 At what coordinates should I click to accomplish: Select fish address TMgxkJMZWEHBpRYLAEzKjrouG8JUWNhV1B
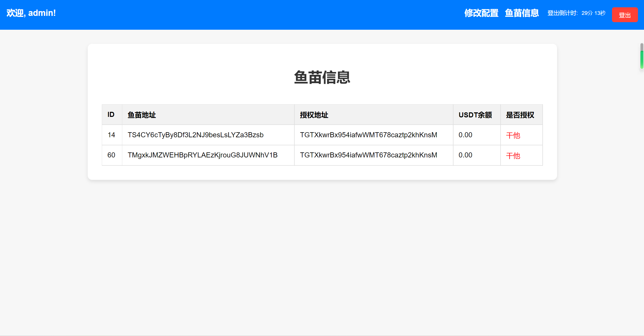[x=202, y=155]
